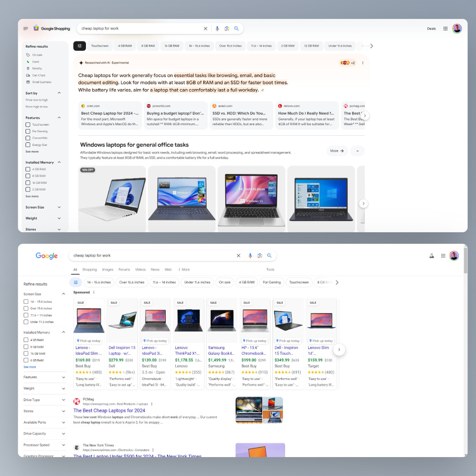The image size is (476, 476).
Task: Show next Windows laptops product cards
Action: point(363,203)
